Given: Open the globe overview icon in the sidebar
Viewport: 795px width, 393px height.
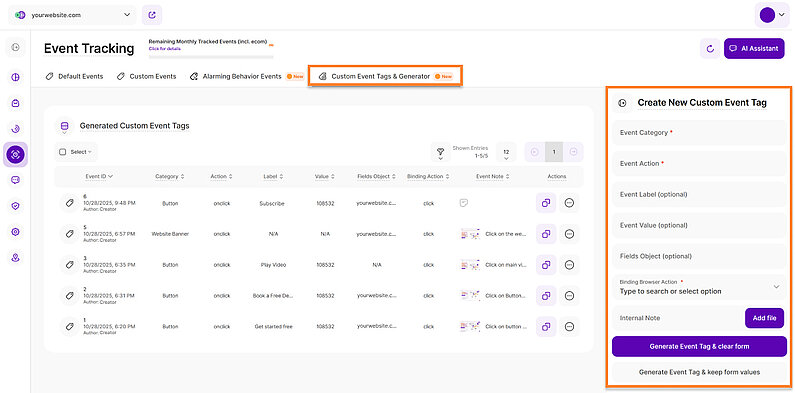Looking at the screenshot, I should click(15, 77).
